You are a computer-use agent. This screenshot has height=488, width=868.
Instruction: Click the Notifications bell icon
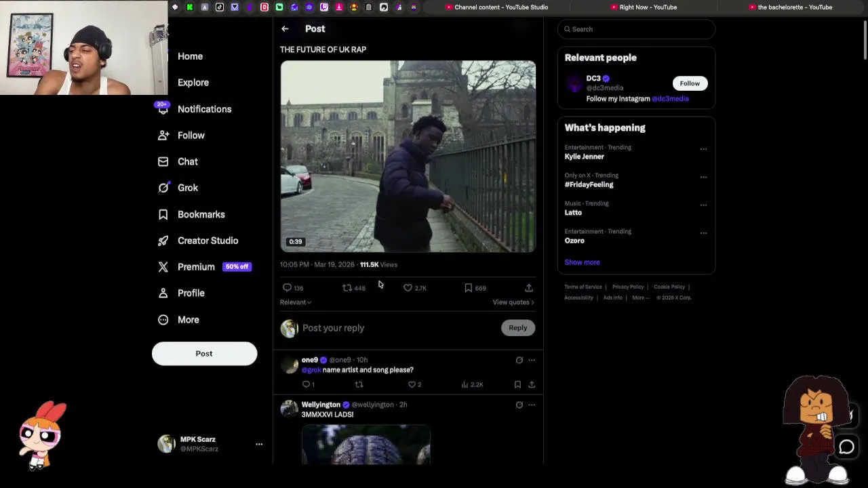pyautogui.click(x=163, y=109)
